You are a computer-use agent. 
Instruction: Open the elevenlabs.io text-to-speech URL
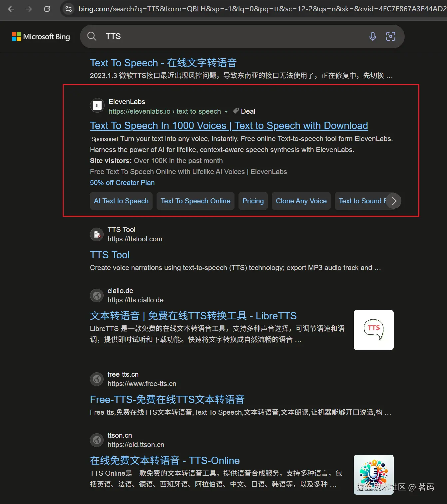point(165,111)
